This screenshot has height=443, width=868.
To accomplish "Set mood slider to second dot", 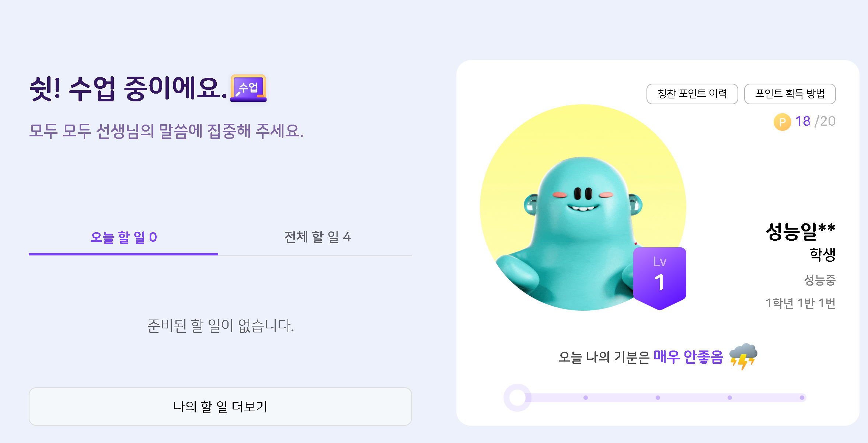I will [x=586, y=398].
